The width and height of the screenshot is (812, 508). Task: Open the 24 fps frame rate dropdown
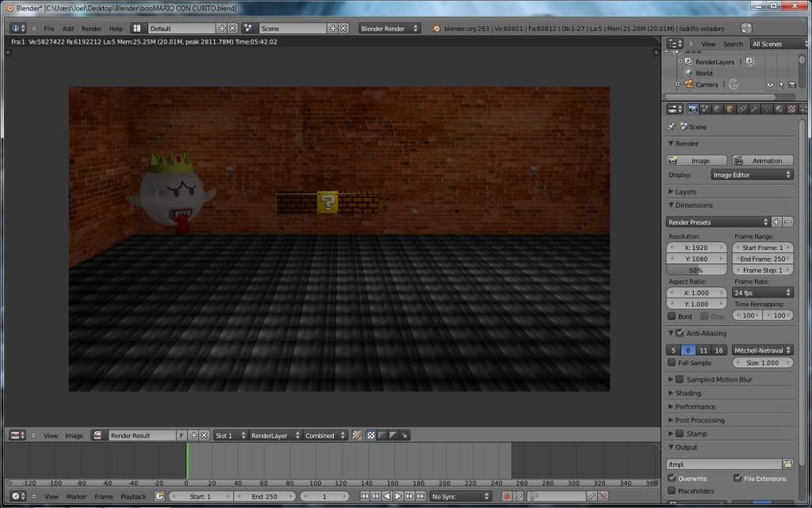click(x=763, y=293)
